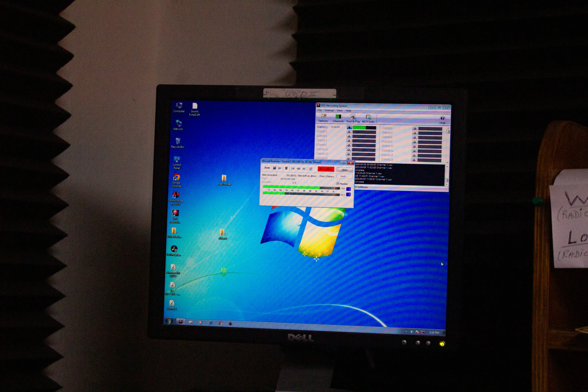Open the Channels toolbar button
588x392 pixels.
tap(338, 118)
